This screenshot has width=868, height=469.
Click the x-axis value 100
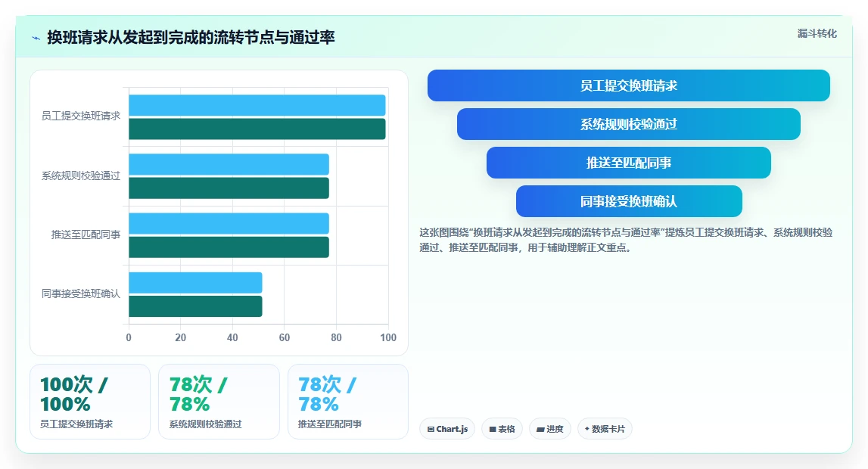coord(388,337)
